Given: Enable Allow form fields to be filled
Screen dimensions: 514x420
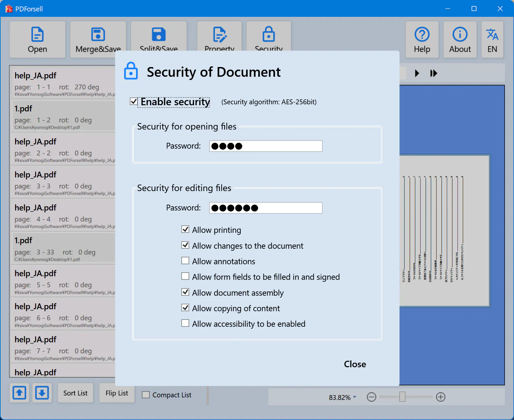Looking at the screenshot, I should pyautogui.click(x=185, y=276).
